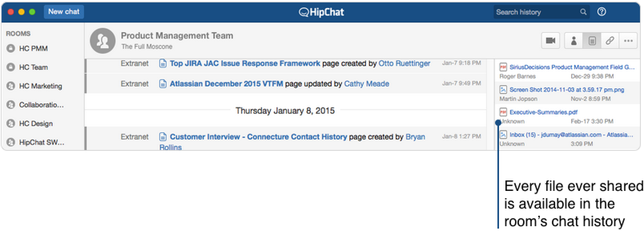
Task: Click the ROOMS sidebar header
Action: tap(18, 34)
